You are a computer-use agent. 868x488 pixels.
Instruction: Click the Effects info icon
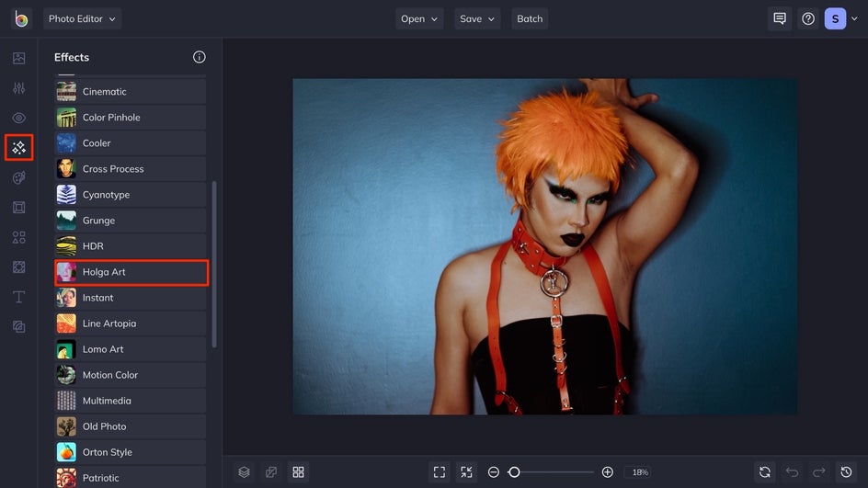coord(200,57)
